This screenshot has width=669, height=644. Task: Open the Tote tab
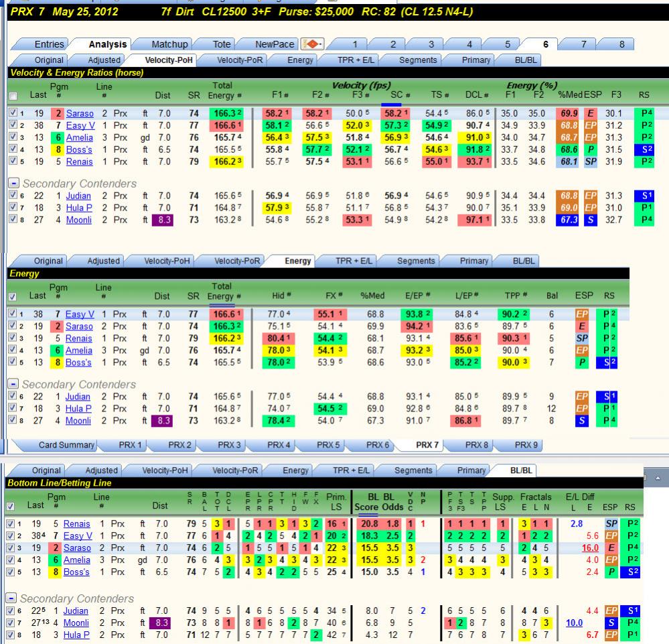[x=222, y=44]
